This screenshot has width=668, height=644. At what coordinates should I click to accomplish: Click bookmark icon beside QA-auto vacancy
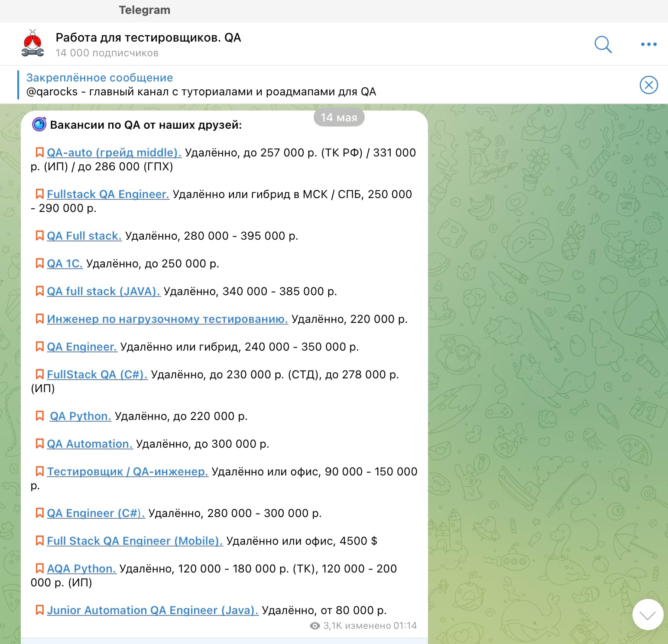(39, 152)
